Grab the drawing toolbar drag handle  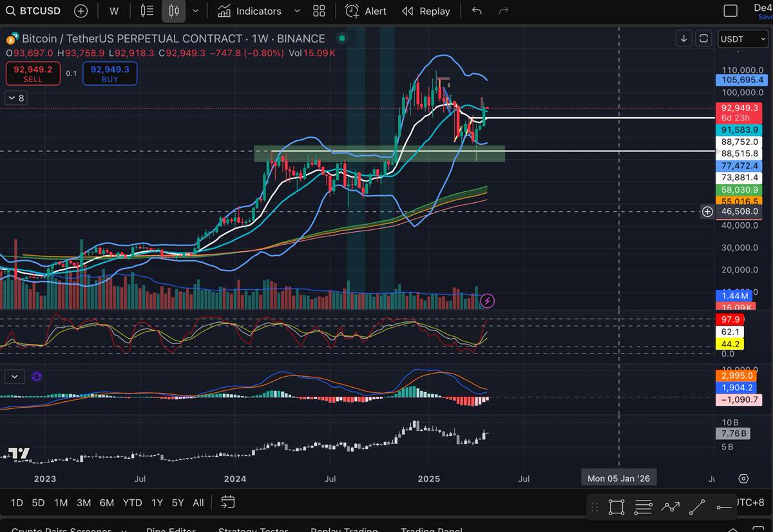(x=595, y=508)
